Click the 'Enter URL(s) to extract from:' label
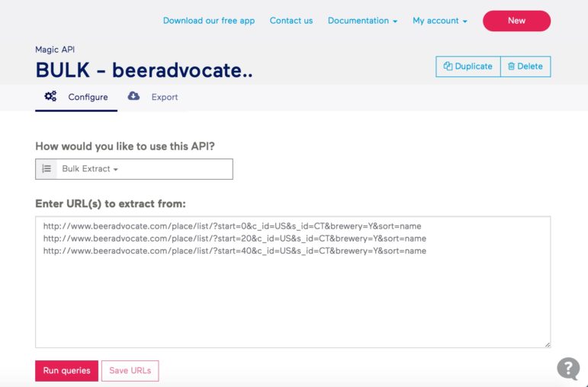Viewport: 588px width, 387px height. 111,203
